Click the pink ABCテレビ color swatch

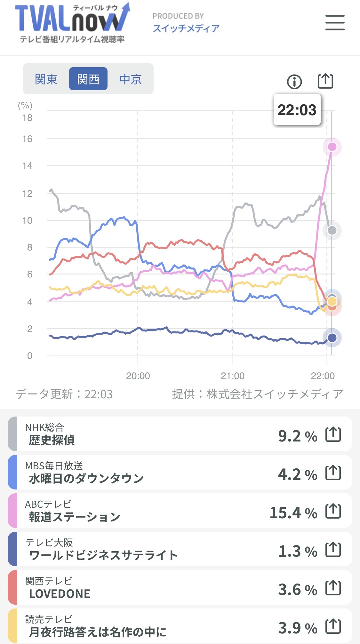pos(12,511)
